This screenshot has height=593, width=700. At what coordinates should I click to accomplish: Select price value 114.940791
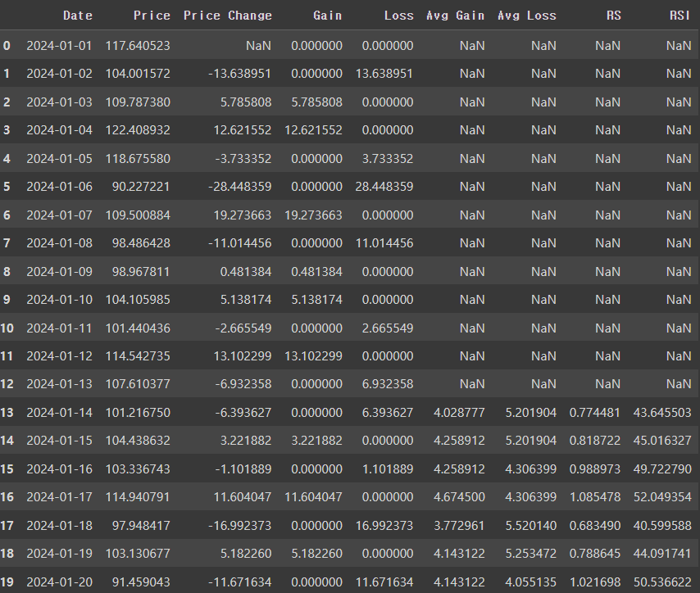[138, 497]
